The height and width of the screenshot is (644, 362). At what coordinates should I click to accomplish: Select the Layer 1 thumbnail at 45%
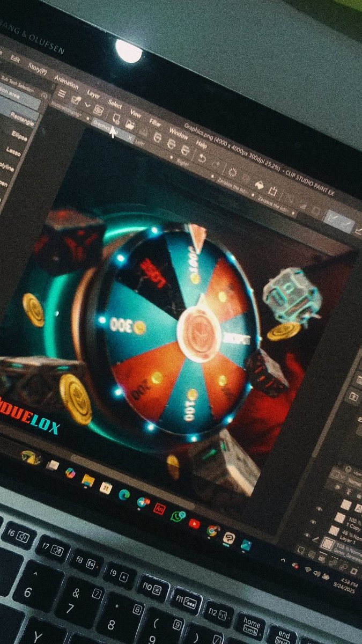[334, 530]
